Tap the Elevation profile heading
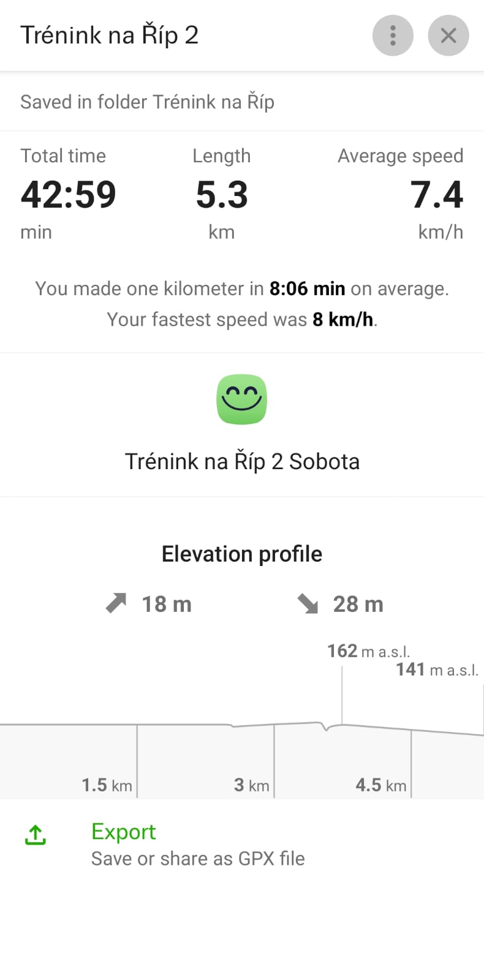This screenshot has width=484, height=980. pos(242,554)
